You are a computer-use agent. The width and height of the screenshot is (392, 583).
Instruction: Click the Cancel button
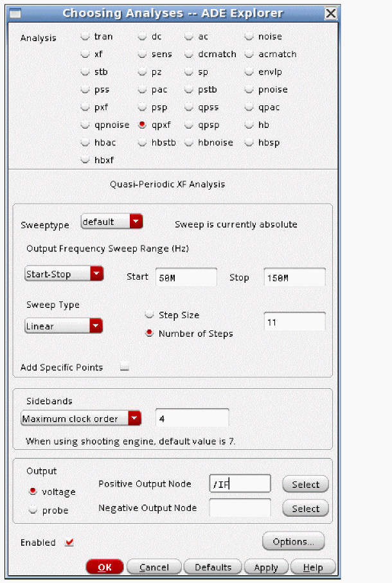click(154, 567)
